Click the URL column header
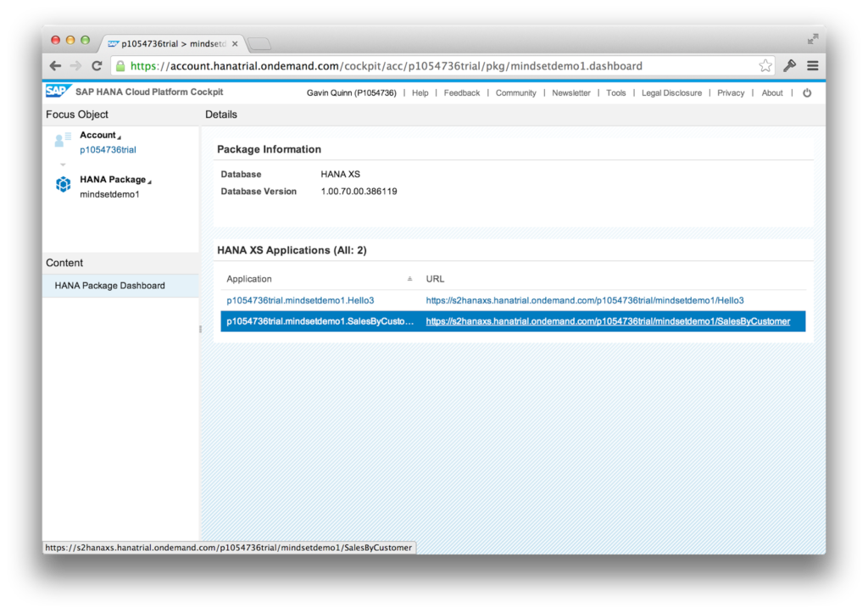The image size is (868, 613). (435, 279)
